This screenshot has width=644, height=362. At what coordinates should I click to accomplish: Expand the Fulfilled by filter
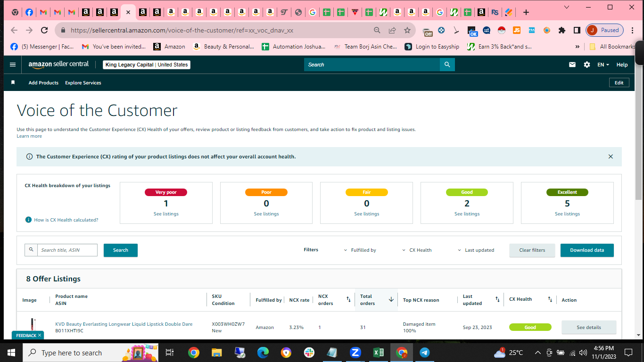(360, 250)
